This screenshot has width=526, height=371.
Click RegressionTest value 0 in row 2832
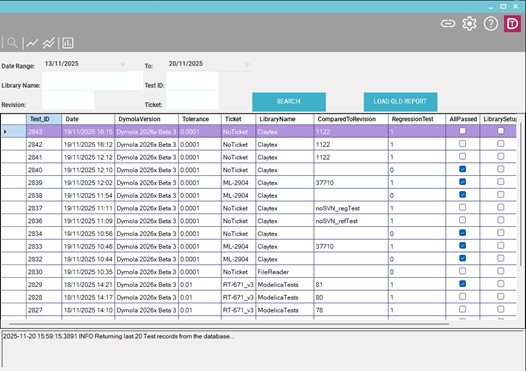(417, 259)
